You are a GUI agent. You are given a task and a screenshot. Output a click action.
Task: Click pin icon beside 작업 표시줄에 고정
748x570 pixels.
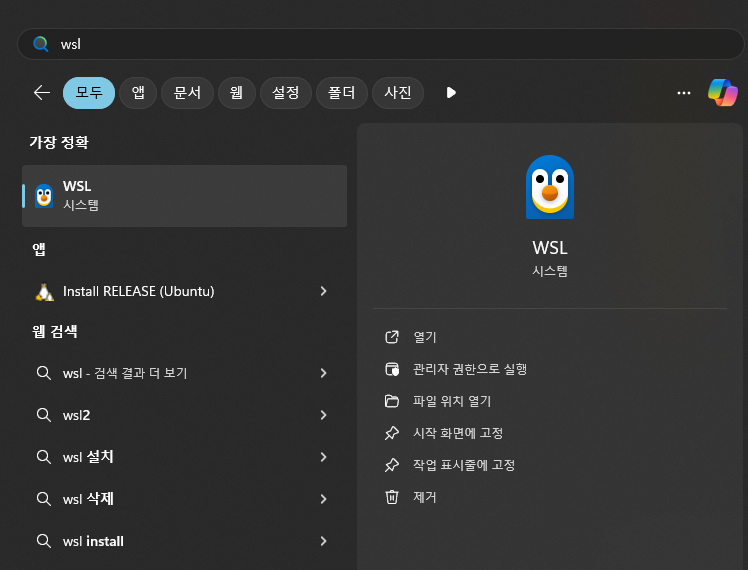pos(392,465)
